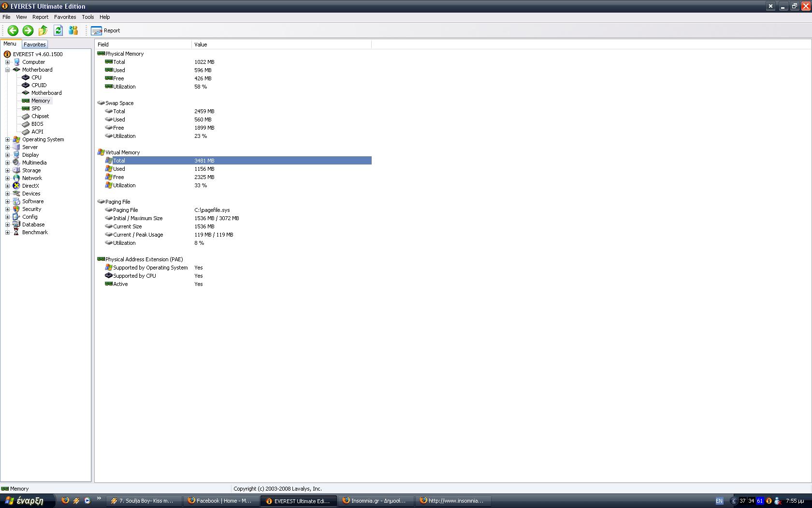The height and width of the screenshot is (508, 812).
Task: Click the BIOS chip icon in the tree
Action: click(x=26, y=124)
